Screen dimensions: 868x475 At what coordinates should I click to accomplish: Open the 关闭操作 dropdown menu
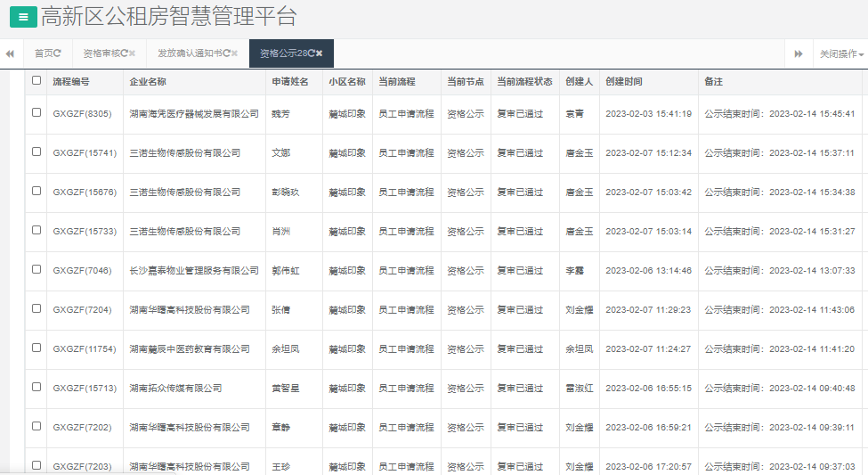[841, 53]
